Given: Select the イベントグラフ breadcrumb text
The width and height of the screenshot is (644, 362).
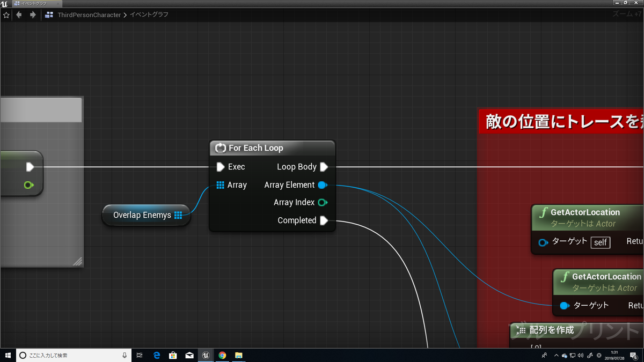Looking at the screenshot, I should pyautogui.click(x=149, y=15).
